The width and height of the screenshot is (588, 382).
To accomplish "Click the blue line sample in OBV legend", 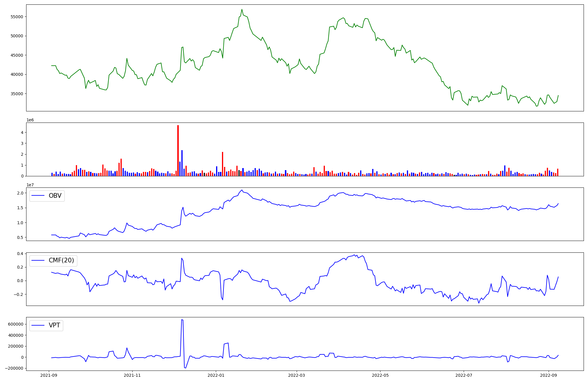I will pyautogui.click(x=38, y=196).
